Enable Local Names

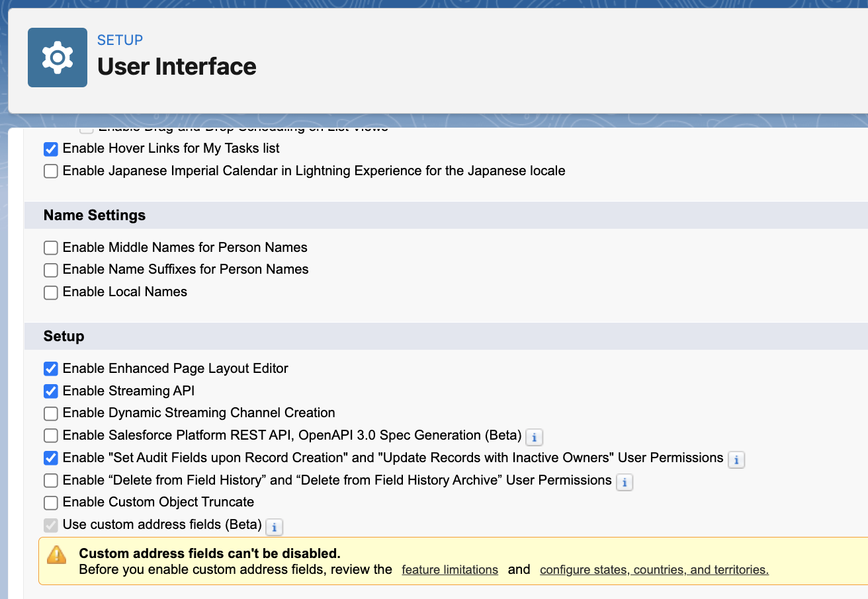50,292
